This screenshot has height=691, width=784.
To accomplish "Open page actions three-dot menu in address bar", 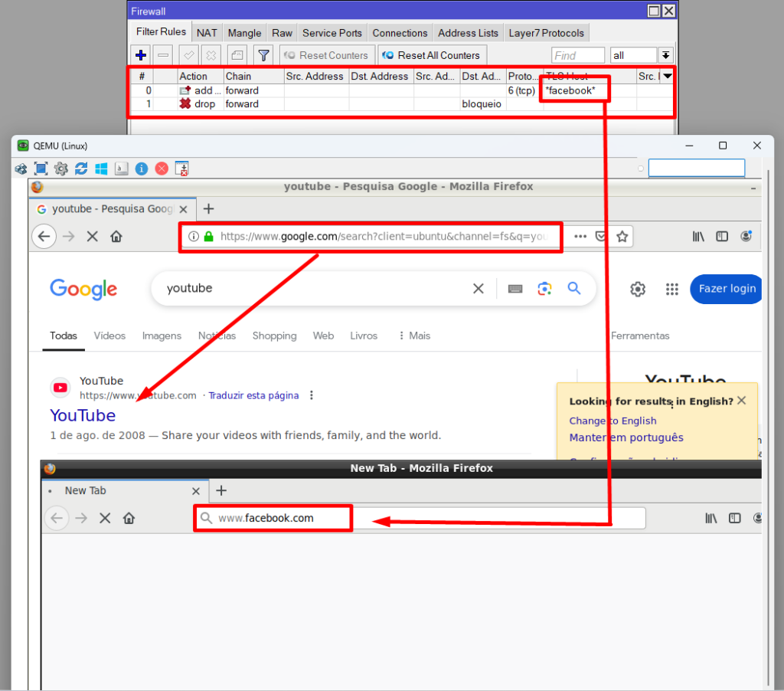I will click(580, 236).
